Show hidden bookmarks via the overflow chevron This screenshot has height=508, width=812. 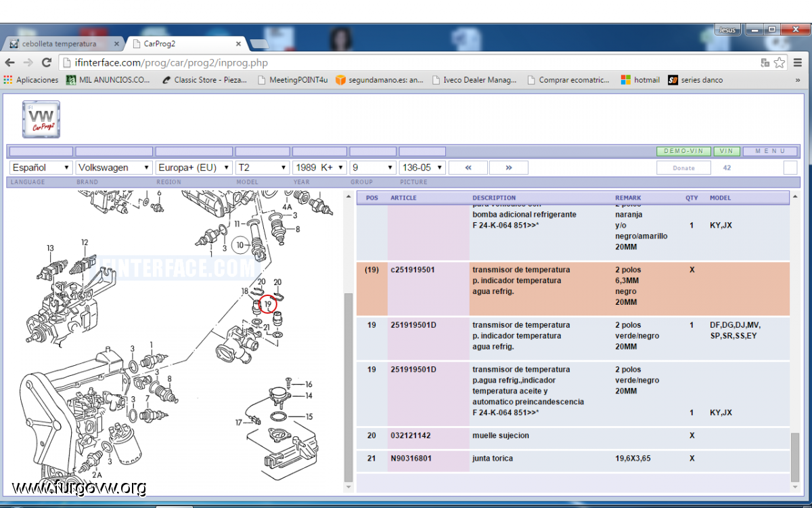pyautogui.click(x=798, y=80)
